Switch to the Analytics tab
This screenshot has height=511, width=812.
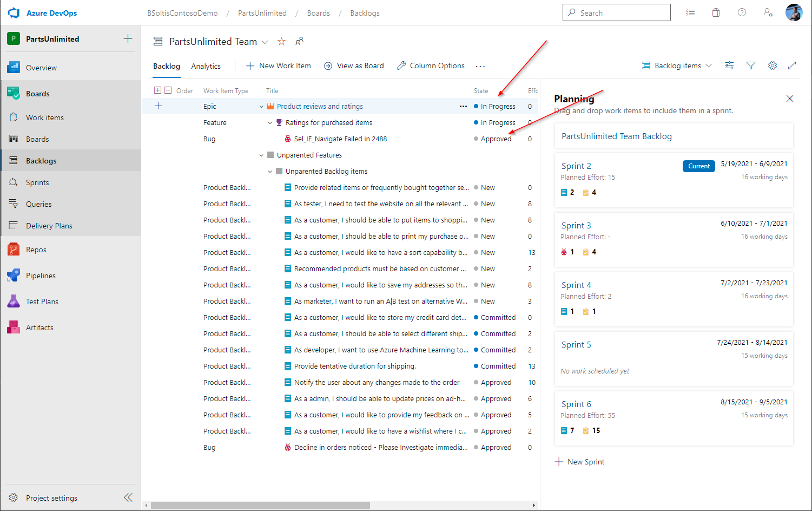pos(206,66)
